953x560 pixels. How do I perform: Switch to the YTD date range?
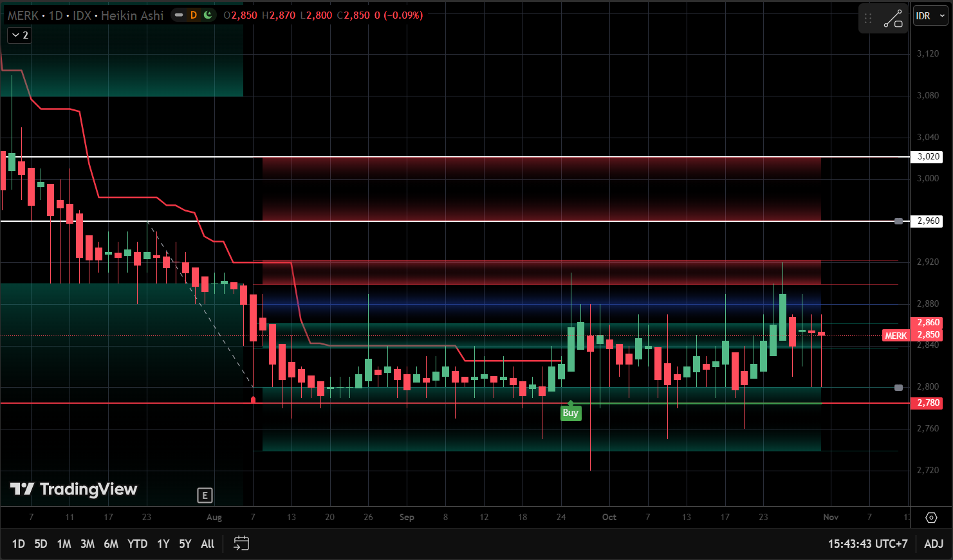click(x=137, y=544)
